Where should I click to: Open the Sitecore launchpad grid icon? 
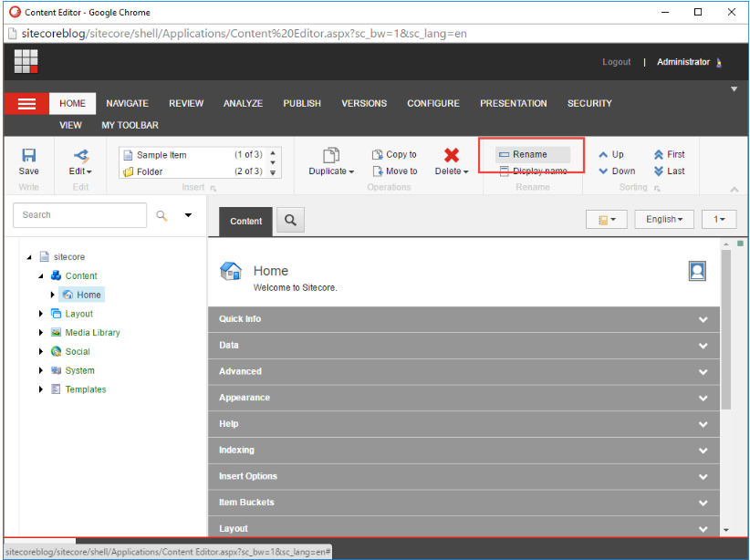coord(26,61)
